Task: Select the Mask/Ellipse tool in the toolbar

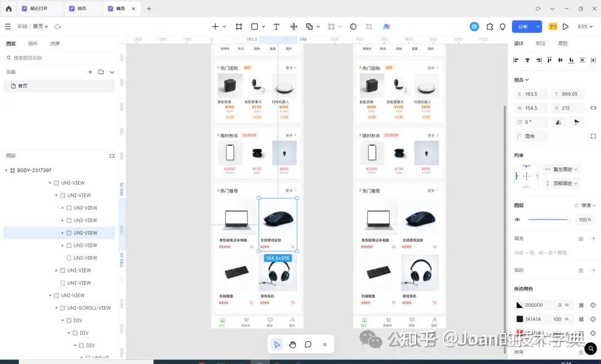Action: pyautogui.click(x=353, y=26)
